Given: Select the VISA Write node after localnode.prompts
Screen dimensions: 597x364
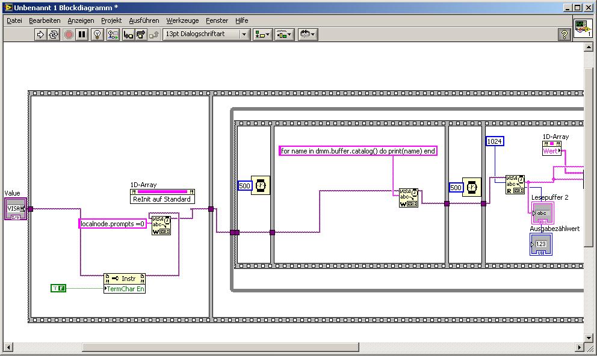Looking at the screenshot, I should point(161,226).
